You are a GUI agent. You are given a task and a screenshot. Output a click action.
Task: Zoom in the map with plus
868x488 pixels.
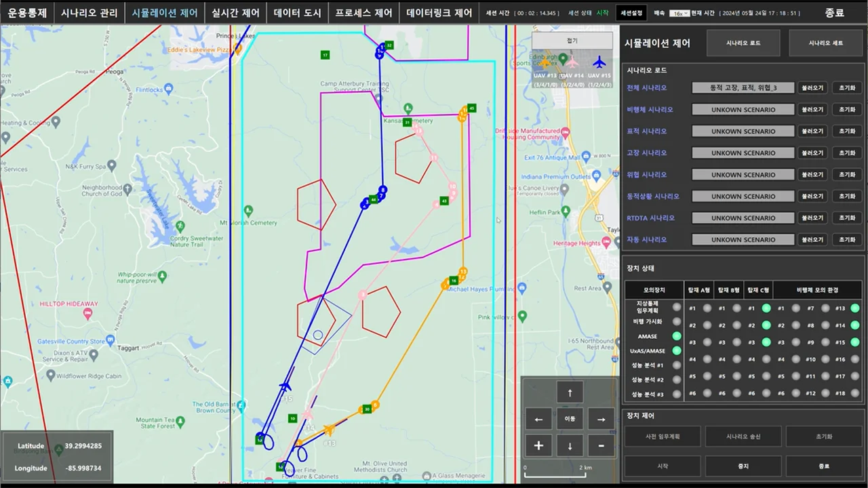click(x=538, y=445)
